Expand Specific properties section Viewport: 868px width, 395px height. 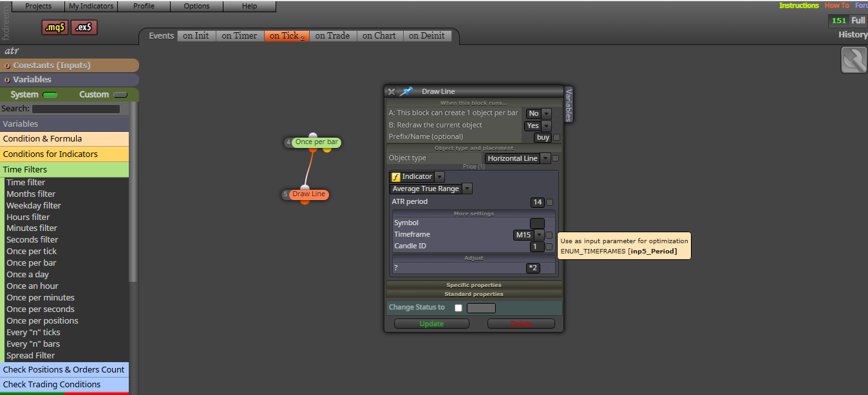(x=474, y=285)
